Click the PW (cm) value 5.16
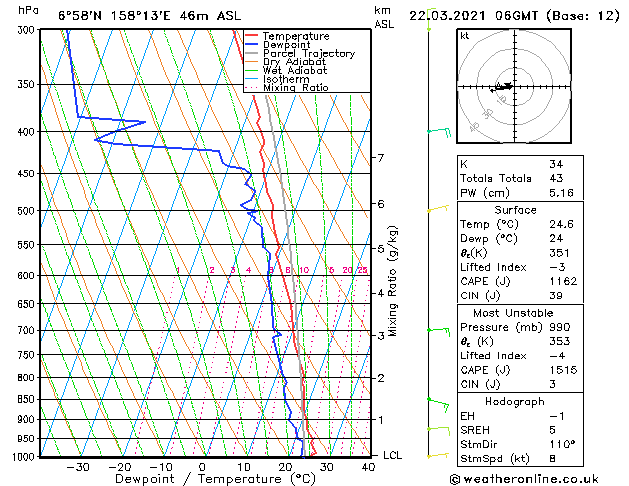The width and height of the screenshot is (629, 486). [x=561, y=193]
